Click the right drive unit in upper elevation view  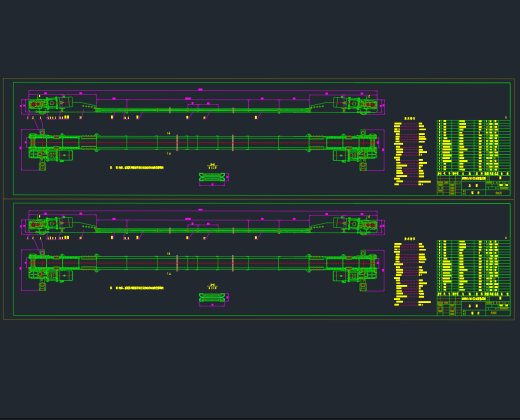point(355,105)
